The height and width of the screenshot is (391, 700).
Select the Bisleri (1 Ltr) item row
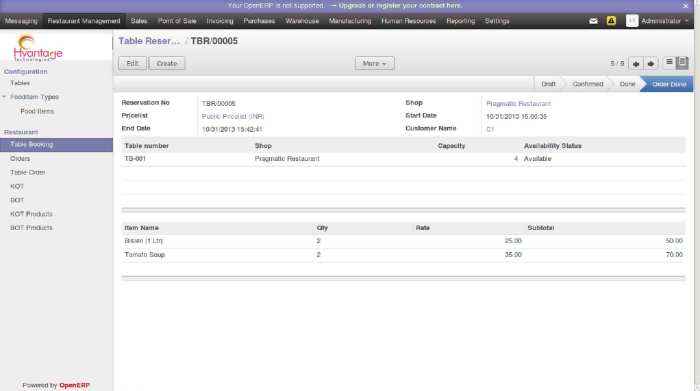pyautogui.click(x=403, y=241)
